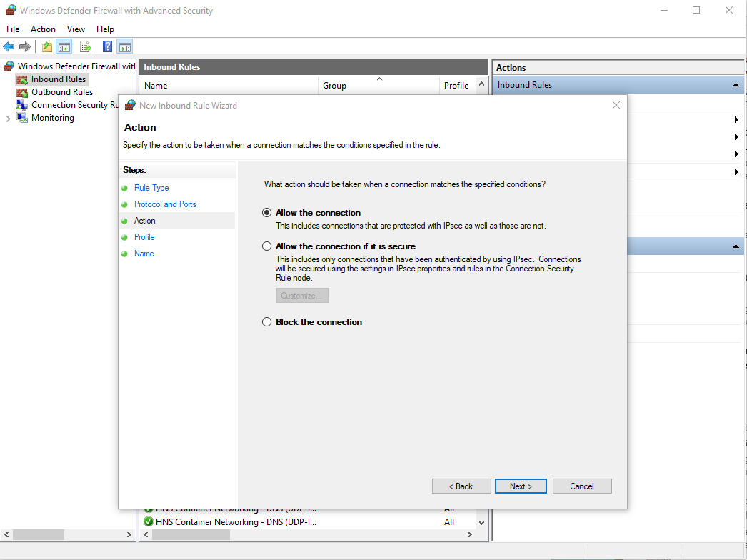Toggle the Show/Hide Action Pane icon
747x560 pixels.
(x=124, y=47)
